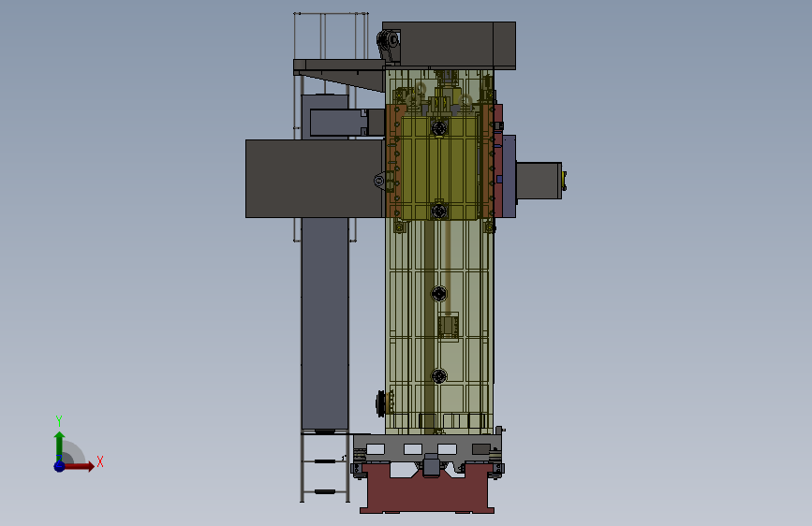
Task: Select the handrail frame above the platform
Action: [331, 36]
